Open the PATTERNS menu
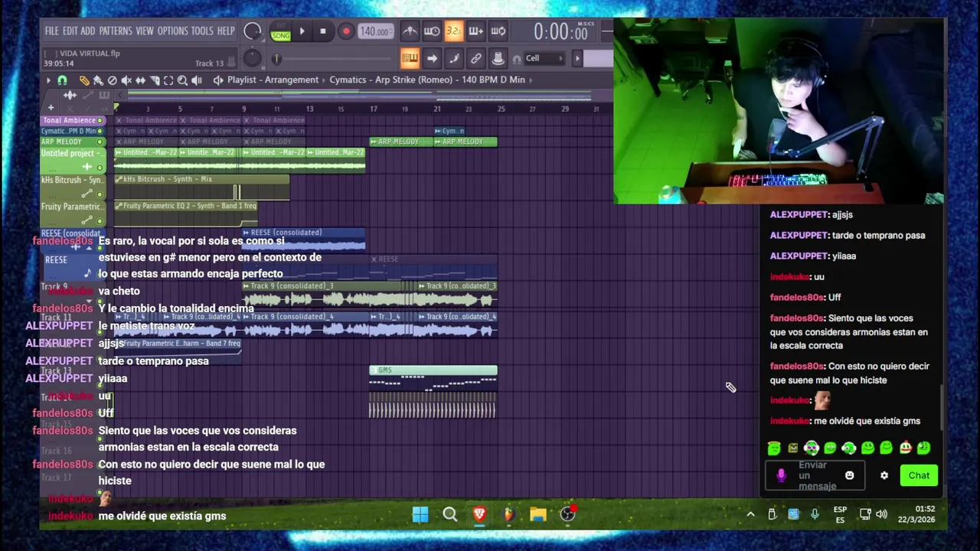 [116, 31]
